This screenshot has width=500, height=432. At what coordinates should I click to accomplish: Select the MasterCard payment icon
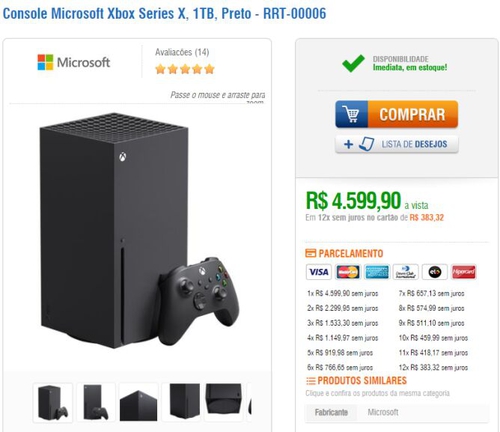coord(348,272)
